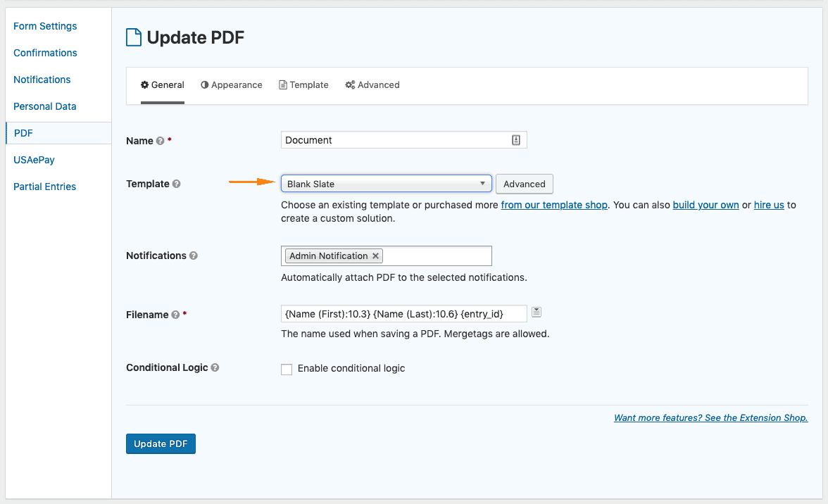The height and width of the screenshot is (504, 828).
Task: Click the help icon next to Name
Action: [x=160, y=141]
